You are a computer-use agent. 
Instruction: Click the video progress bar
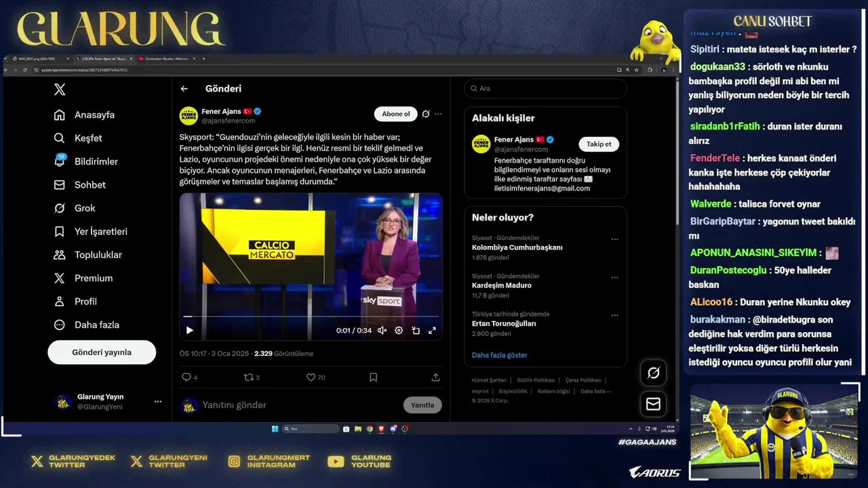point(311,317)
